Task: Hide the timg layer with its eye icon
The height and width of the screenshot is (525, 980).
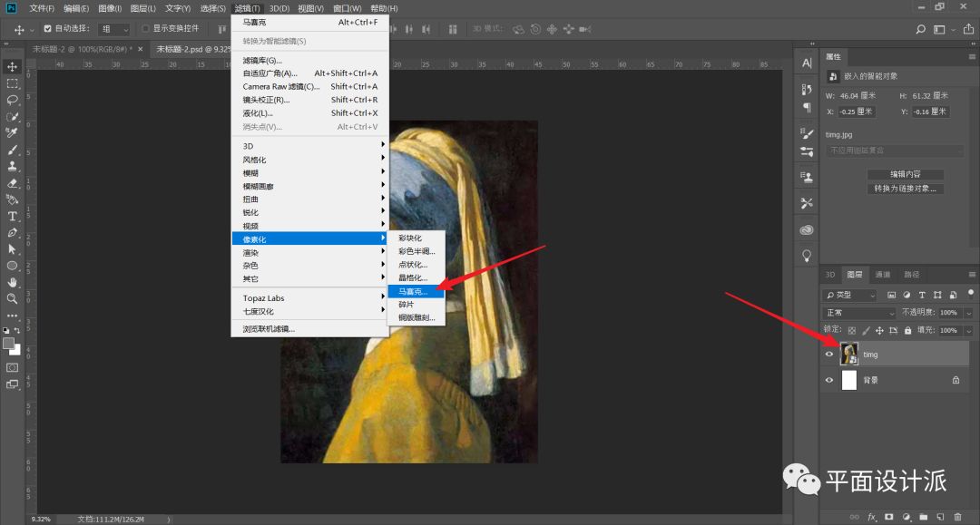Action: 828,355
